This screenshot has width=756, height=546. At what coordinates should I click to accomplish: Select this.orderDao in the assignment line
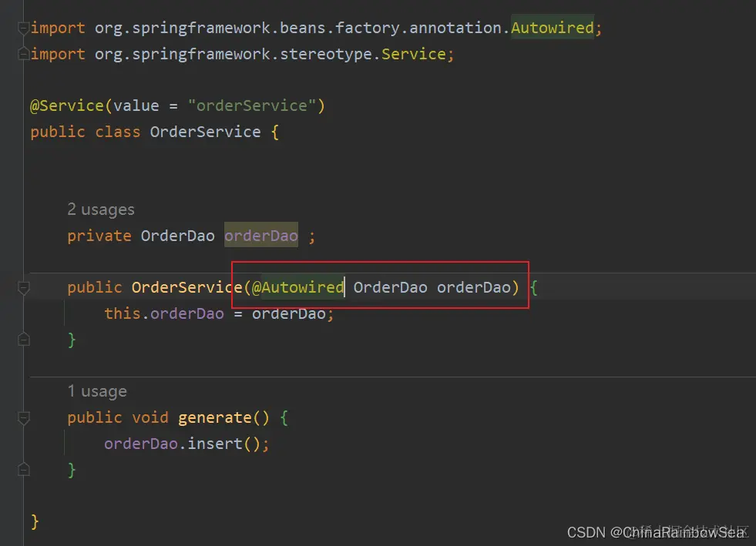click(164, 313)
